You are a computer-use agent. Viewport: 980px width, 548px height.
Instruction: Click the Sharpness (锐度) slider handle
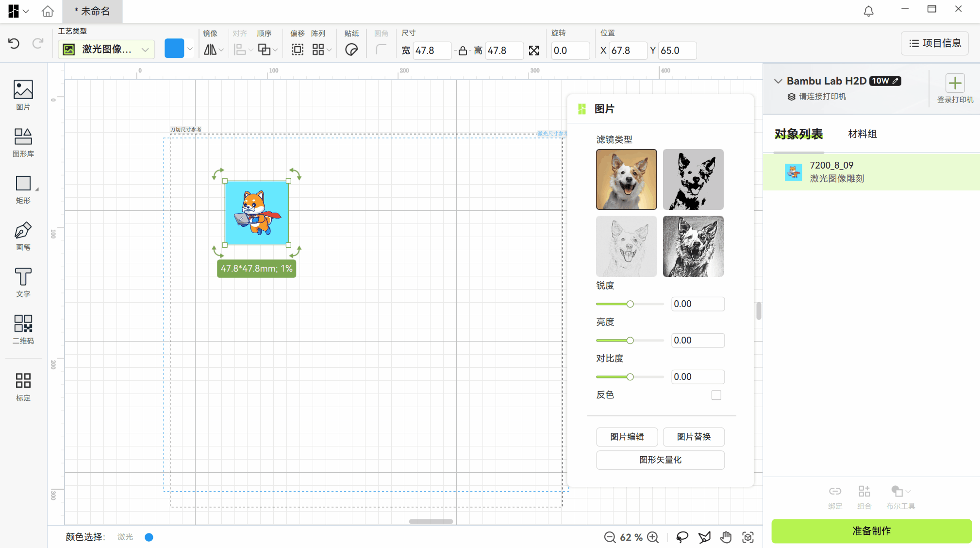point(630,304)
